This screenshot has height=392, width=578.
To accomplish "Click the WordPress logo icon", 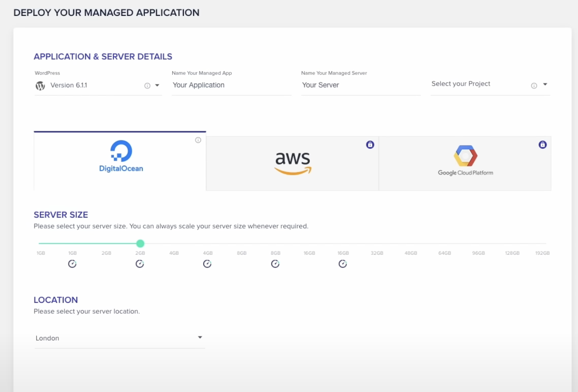I will tap(40, 86).
